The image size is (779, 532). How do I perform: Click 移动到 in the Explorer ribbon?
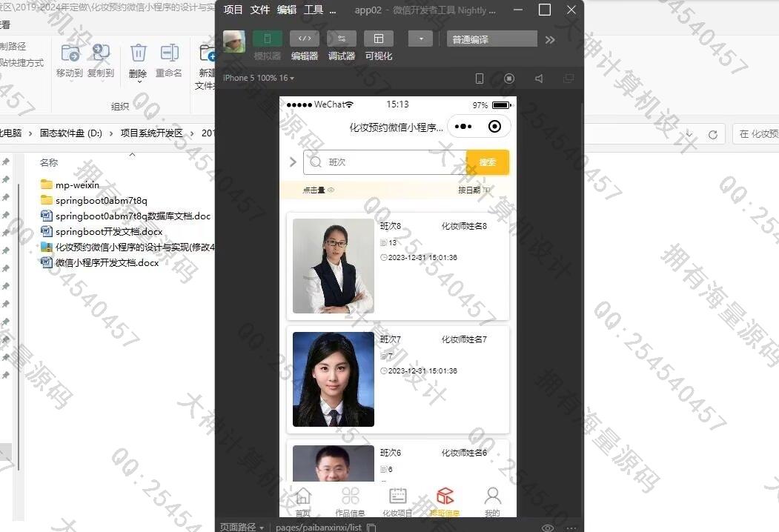pos(70,61)
